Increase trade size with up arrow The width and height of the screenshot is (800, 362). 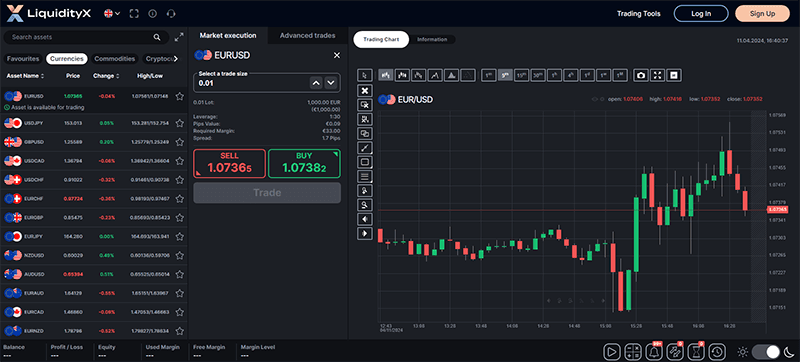(316, 83)
